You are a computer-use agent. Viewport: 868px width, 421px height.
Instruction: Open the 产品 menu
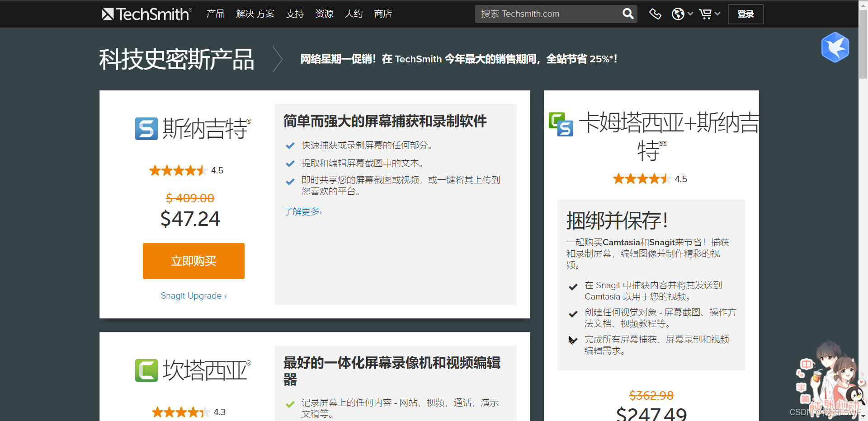(x=216, y=14)
